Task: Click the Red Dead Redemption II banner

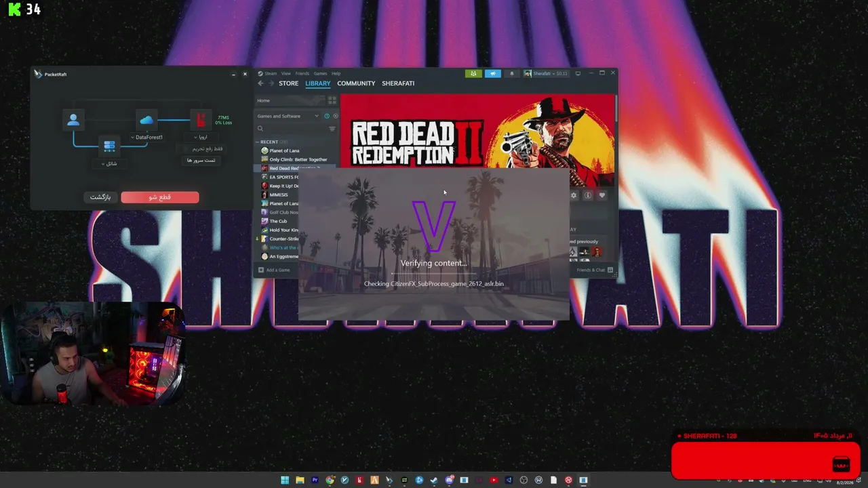Action: coord(477,131)
